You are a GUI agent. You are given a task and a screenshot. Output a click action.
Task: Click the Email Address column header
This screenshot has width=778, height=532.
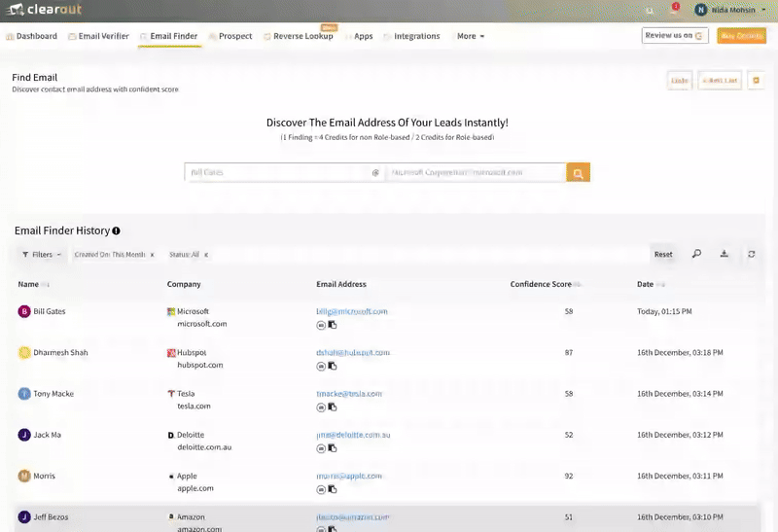[341, 284]
